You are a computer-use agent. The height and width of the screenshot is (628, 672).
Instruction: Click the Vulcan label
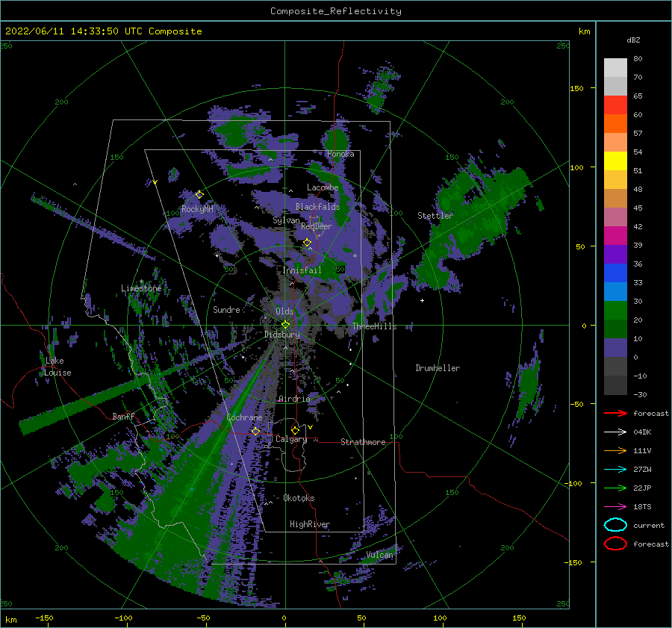tap(380, 555)
